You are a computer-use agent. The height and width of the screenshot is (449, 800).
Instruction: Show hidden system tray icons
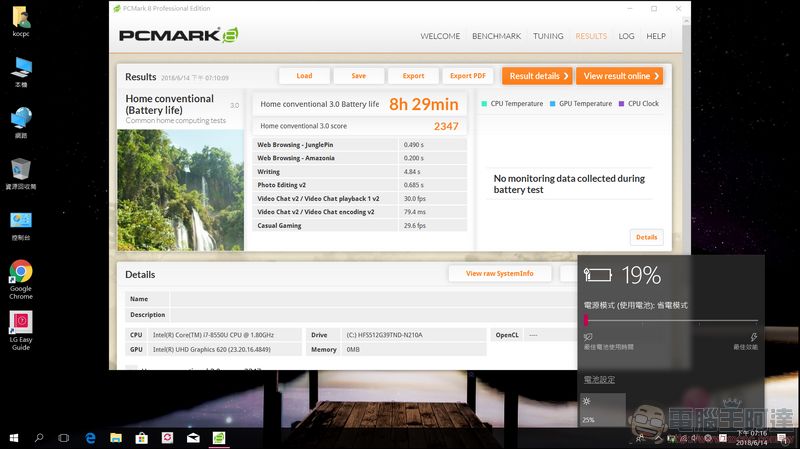[x=632, y=438]
